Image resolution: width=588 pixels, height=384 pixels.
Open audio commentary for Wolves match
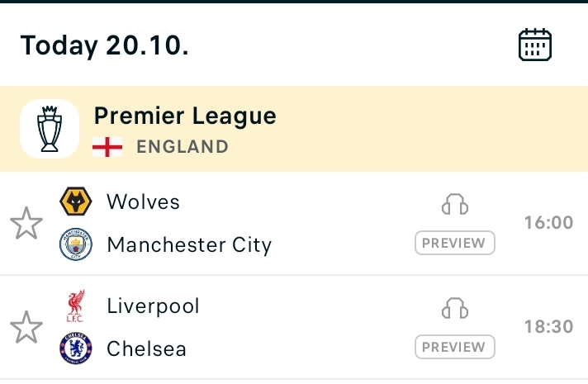click(455, 204)
